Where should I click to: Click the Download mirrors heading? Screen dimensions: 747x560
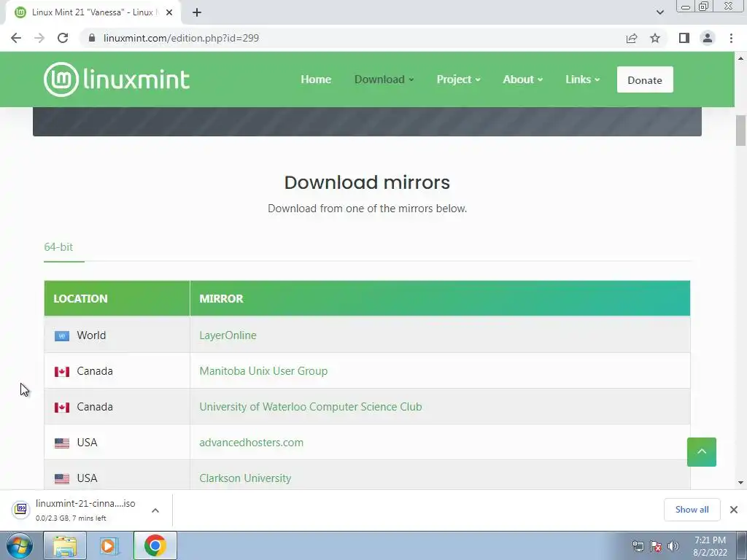tap(367, 182)
